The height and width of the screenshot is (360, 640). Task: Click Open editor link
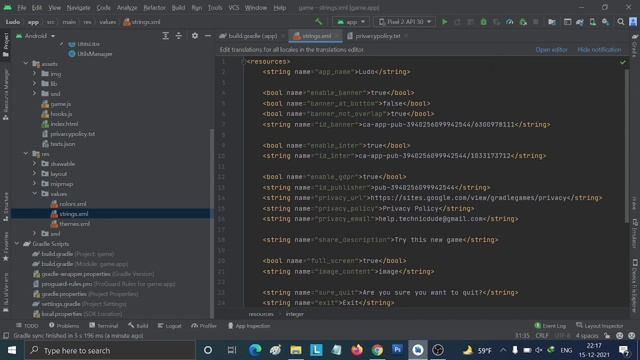[551, 50]
